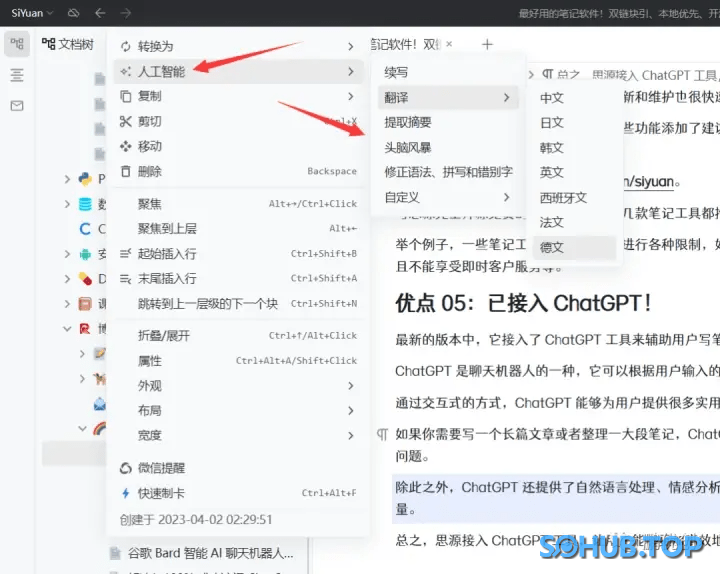The width and height of the screenshot is (720, 574).
Task: Expand the Python notebook in tree
Action: [x=67, y=179]
